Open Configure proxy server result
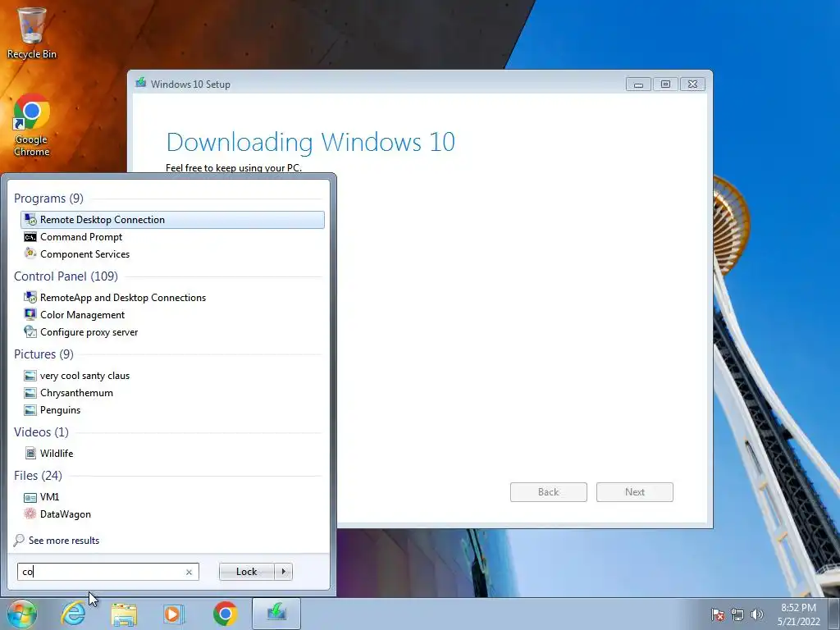Viewport: 840px width, 630px height. tap(172, 332)
